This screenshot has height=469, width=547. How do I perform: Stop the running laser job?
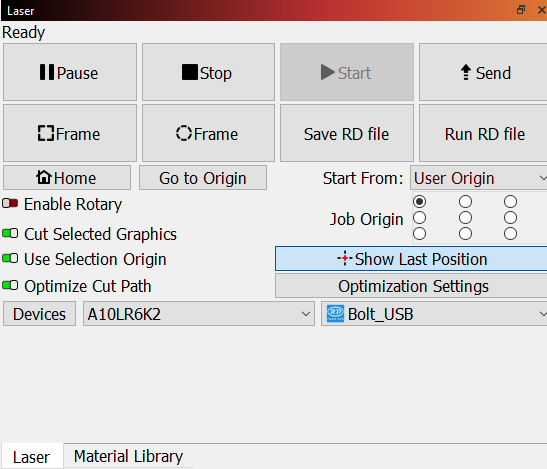coord(208,72)
